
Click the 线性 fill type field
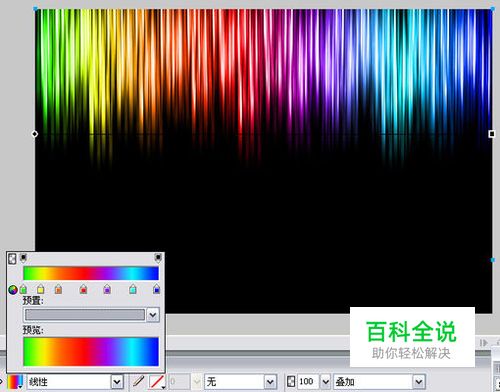tap(68, 382)
